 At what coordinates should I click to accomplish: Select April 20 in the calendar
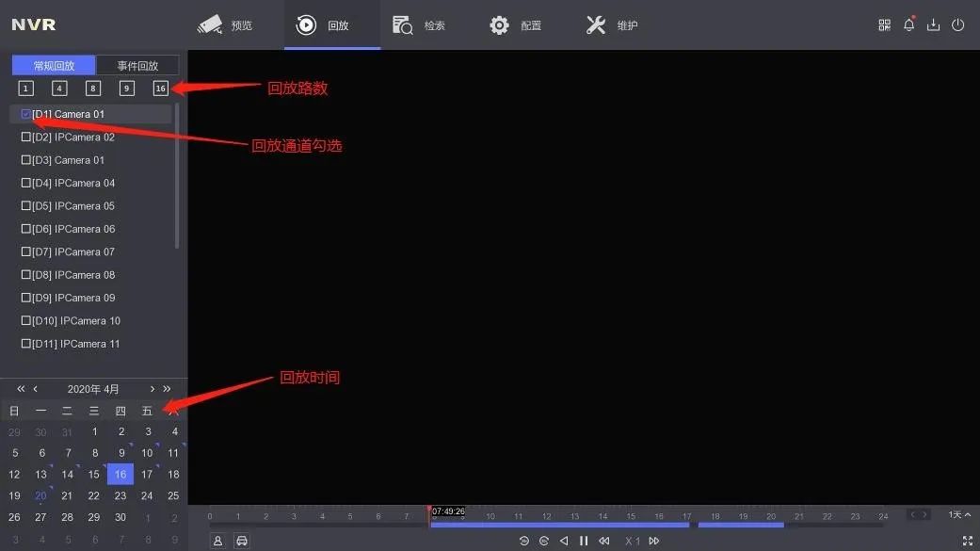[40, 495]
